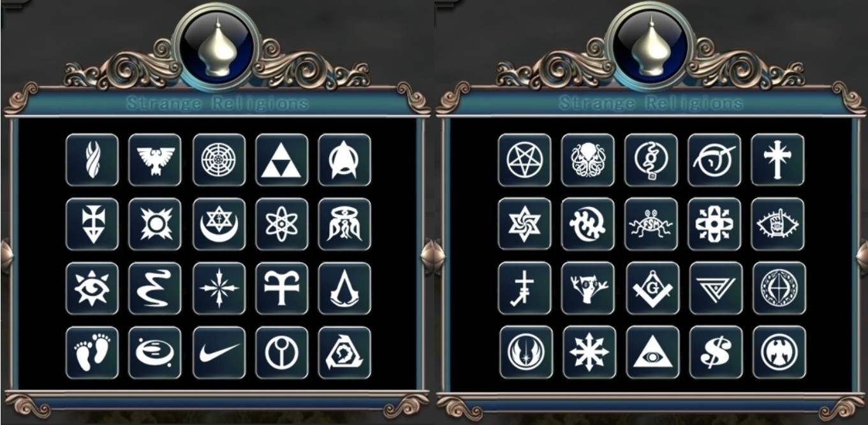Choose the Nike swoosh icon
Image resolution: width=868 pixels, height=425 pixels.
219,352
